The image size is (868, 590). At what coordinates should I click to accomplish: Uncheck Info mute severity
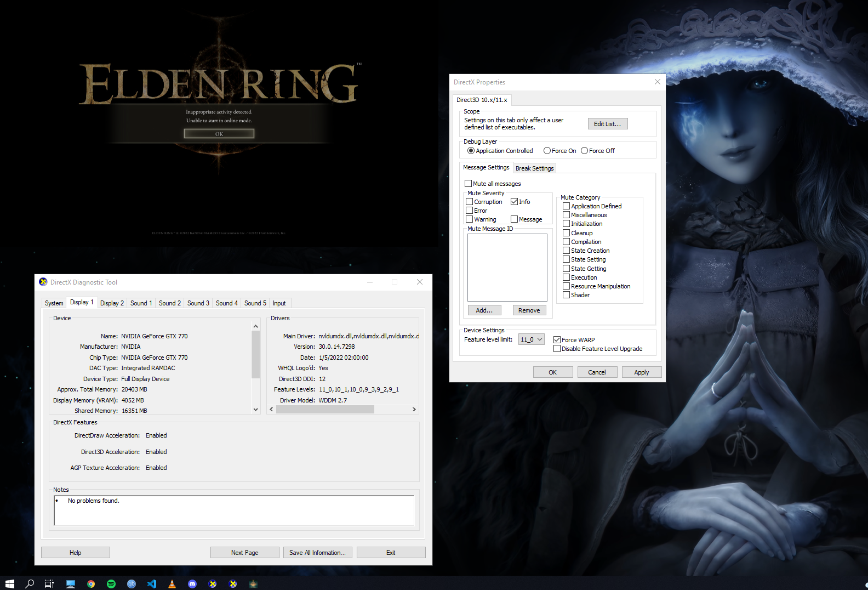(515, 202)
